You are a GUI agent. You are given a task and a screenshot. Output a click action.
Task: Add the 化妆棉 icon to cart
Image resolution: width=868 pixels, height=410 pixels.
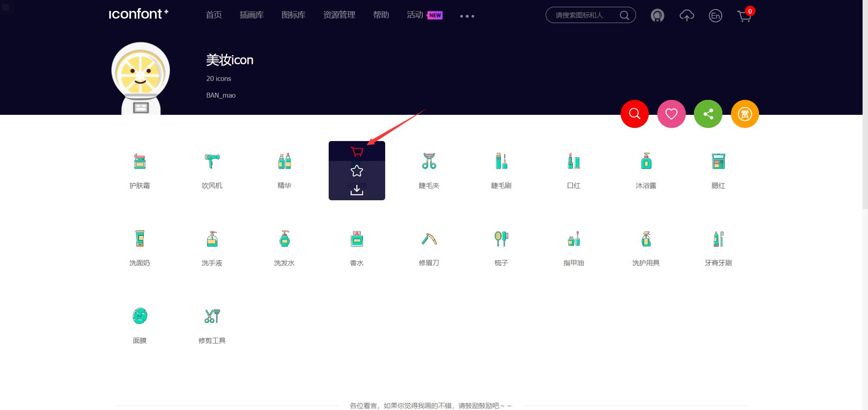(357, 152)
